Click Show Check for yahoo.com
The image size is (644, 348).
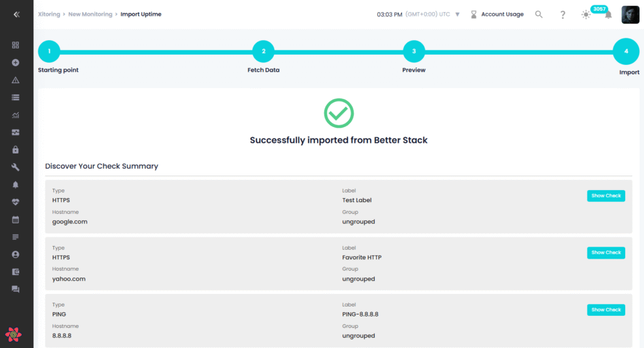pos(606,252)
